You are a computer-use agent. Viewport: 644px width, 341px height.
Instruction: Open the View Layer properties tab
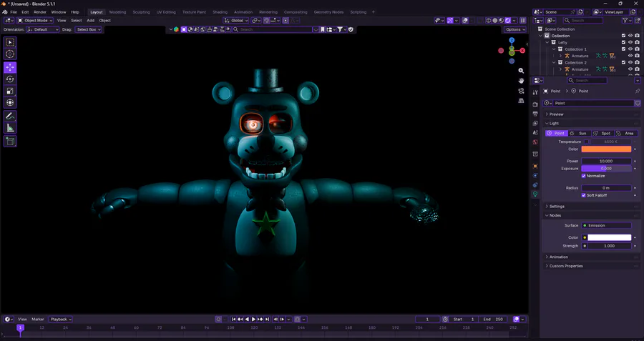pyautogui.click(x=535, y=123)
